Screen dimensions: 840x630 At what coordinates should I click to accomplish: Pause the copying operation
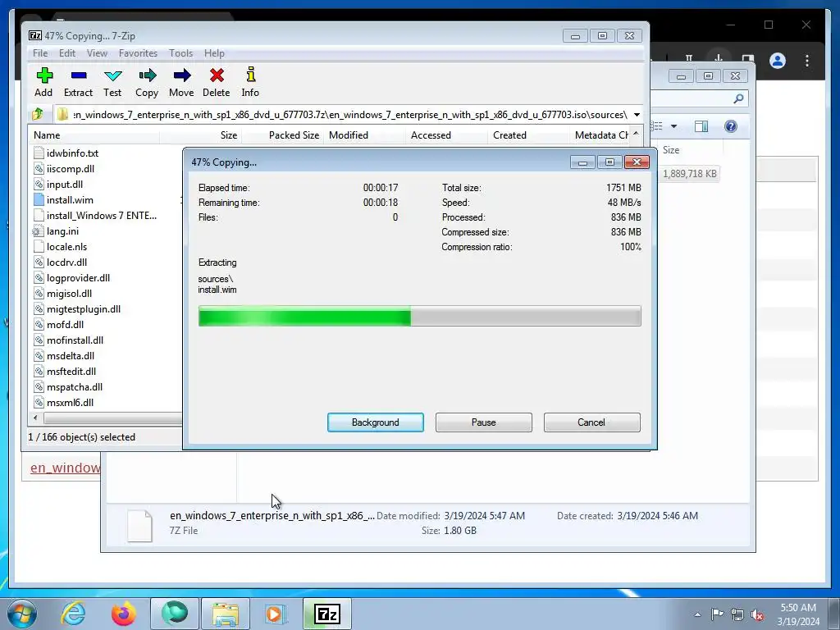coord(484,422)
